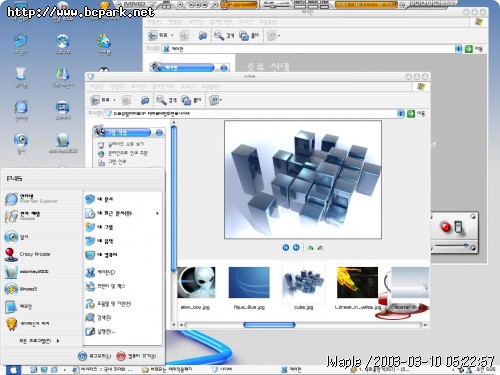This screenshot has height=375, width=500.
Task: Click the task pane vertical scrollbar
Action: pos(173,199)
